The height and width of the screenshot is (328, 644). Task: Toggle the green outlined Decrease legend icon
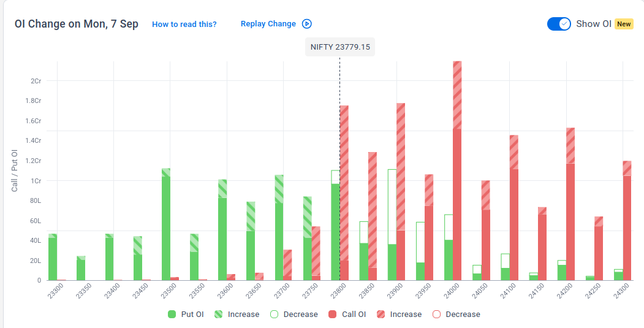pyautogui.click(x=275, y=315)
